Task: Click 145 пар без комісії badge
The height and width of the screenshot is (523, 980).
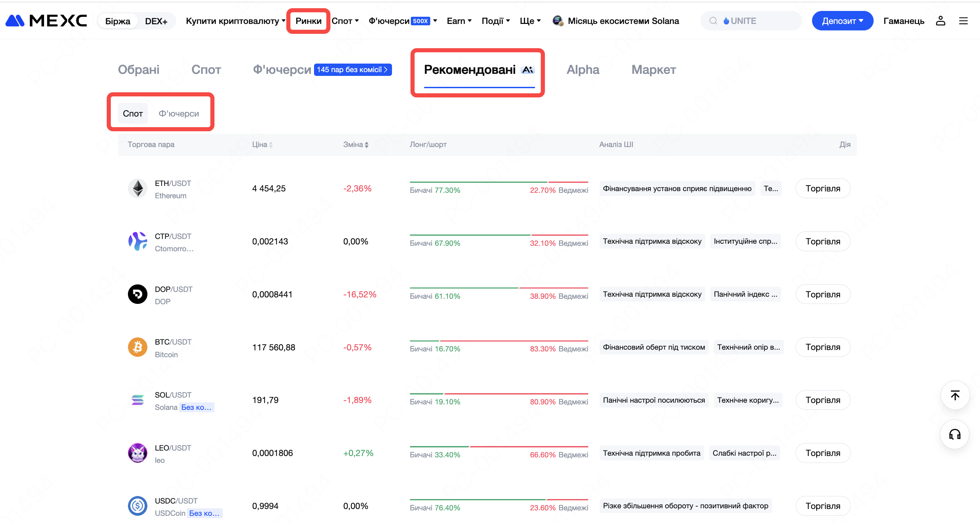Action: tap(353, 69)
